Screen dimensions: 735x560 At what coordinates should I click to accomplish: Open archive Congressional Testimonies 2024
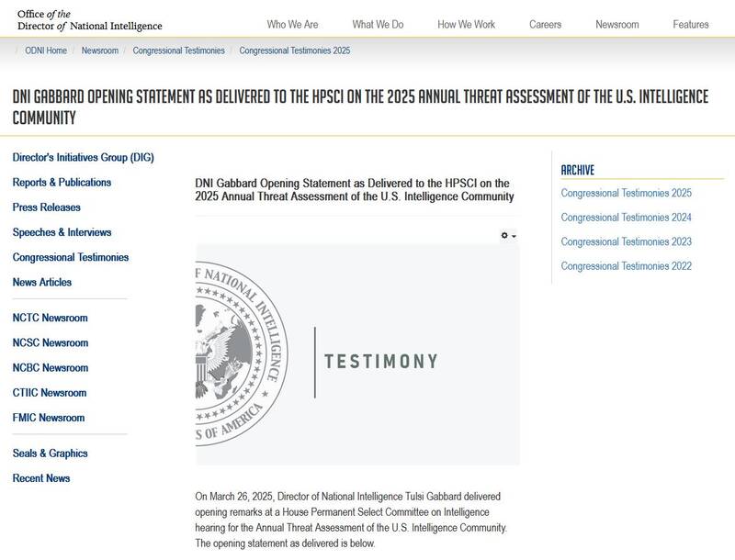(x=627, y=218)
